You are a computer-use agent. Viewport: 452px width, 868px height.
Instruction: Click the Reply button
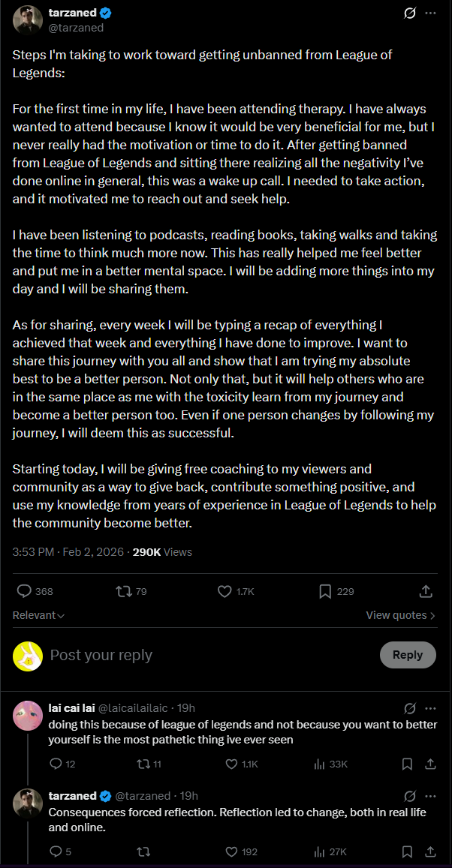pyautogui.click(x=408, y=655)
